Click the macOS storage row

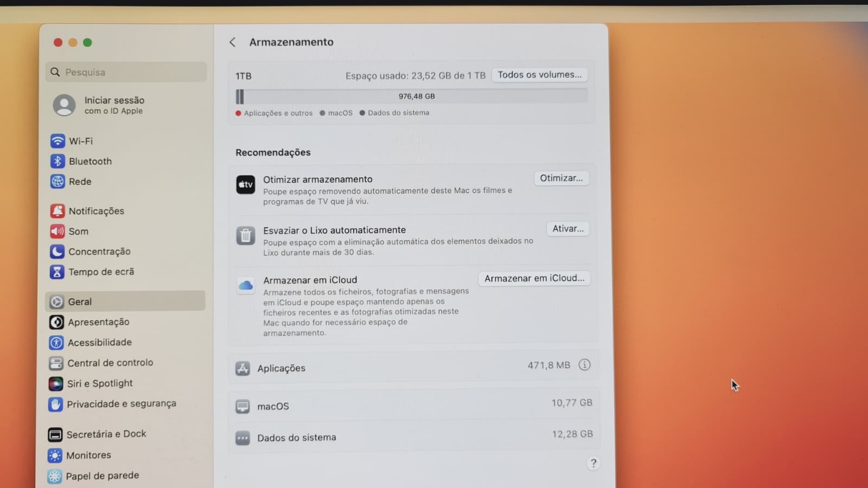coord(414,405)
